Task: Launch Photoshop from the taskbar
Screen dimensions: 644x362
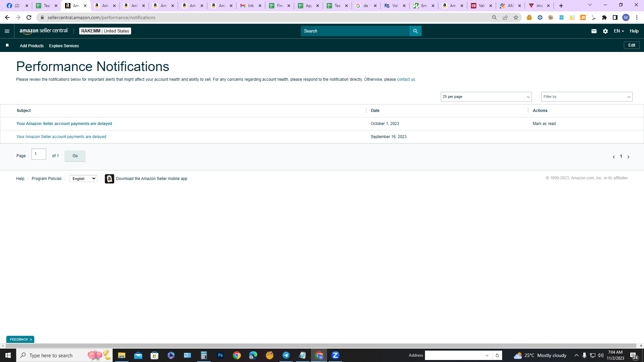Action: [x=220, y=355]
